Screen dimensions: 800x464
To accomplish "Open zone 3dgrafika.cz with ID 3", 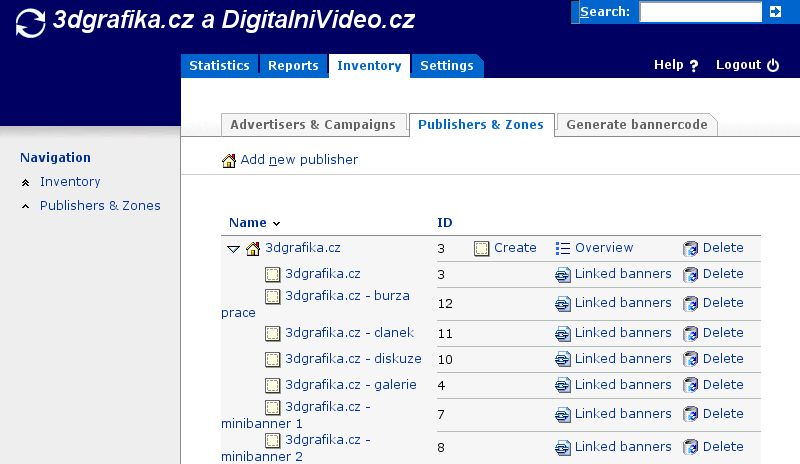I will (322, 274).
